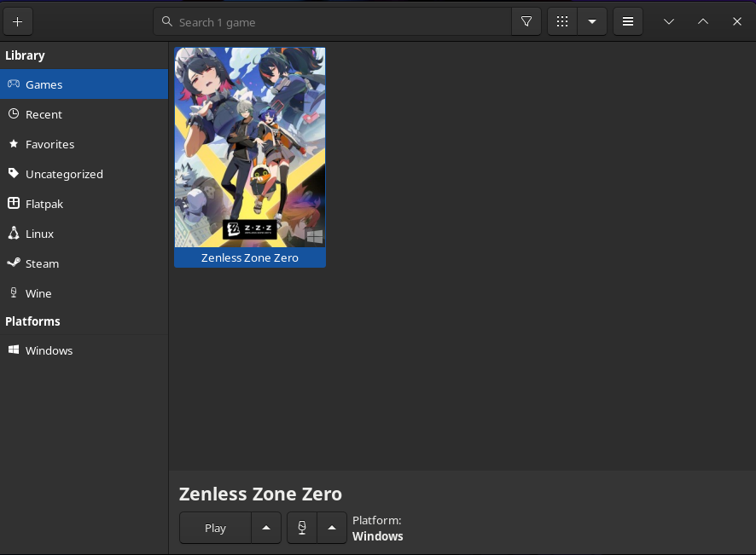This screenshot has width=756, height=555.
Task: Select the Linux penguin icon in sidebar
Action: pos(13,234)
